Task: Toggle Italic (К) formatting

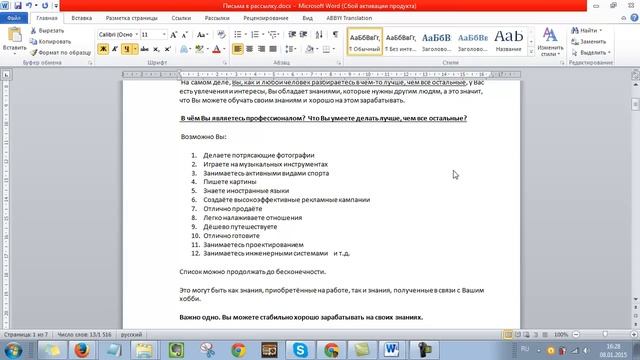Action: pos(115,49)
